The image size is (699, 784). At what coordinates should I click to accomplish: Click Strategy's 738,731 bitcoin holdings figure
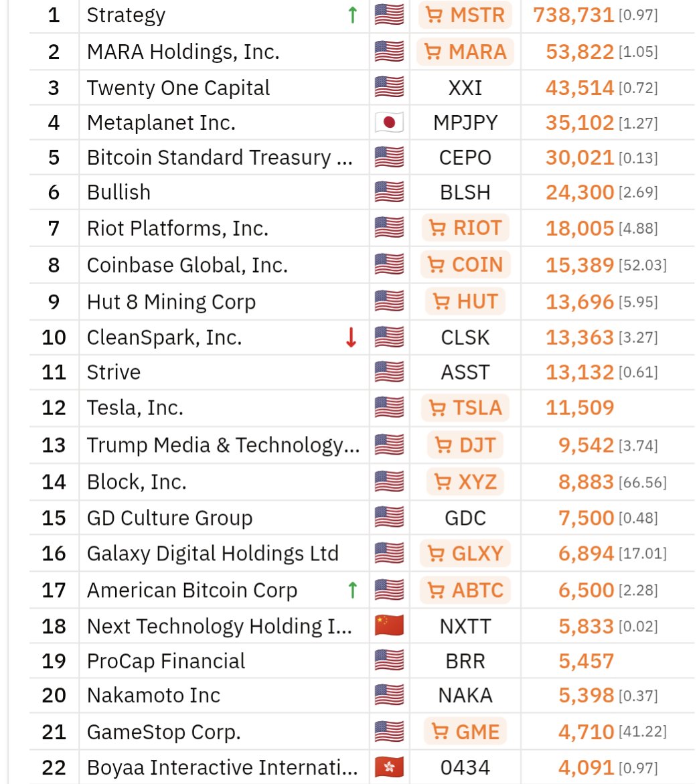coord(574,15)
